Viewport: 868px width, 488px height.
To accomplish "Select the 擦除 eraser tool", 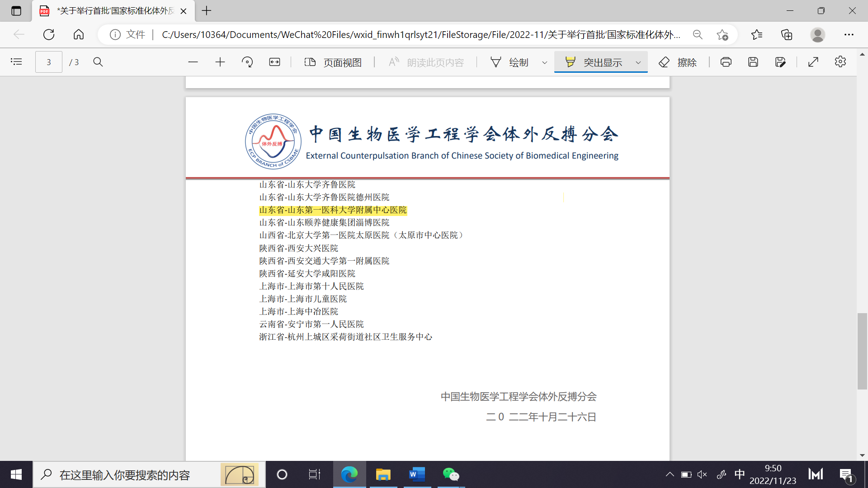I will pyautogui.click(x=678, y=62).
